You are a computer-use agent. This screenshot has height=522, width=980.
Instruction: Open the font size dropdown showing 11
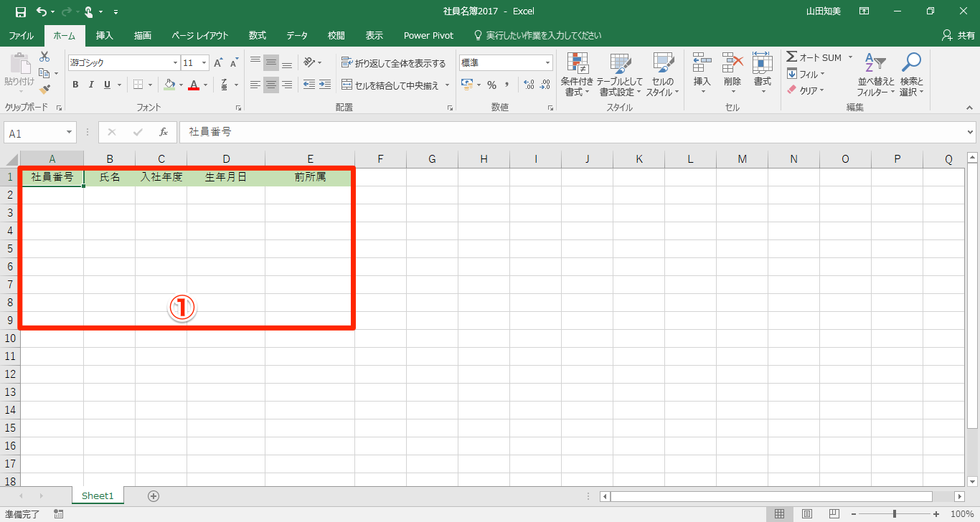point(204,63)
